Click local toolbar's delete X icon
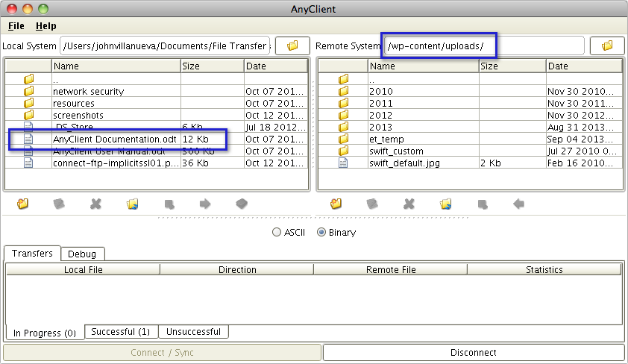628x364 pixels. [95, 204]
